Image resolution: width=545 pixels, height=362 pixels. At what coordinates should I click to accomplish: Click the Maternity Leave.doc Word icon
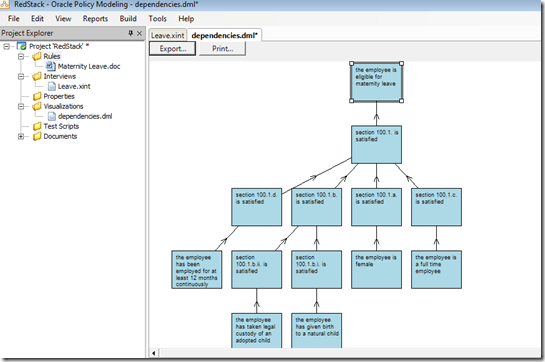click(x=51, y=66)
